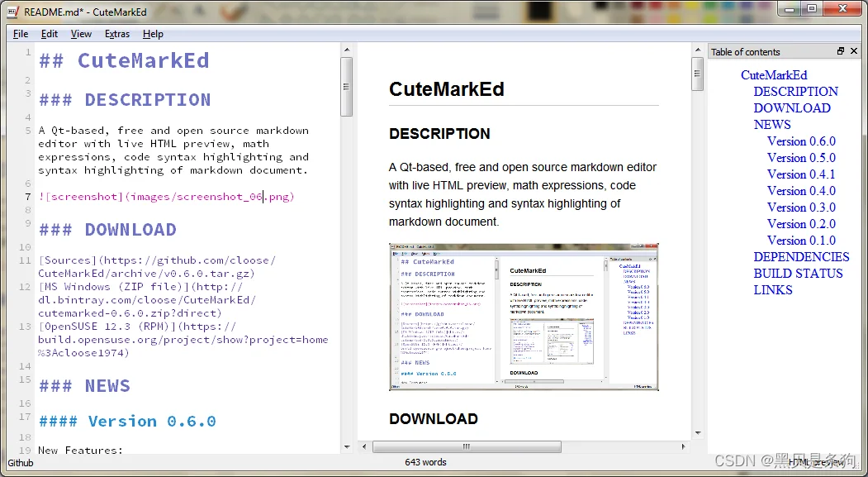Jump to NEWS in table of contents
The height and width of the screenshot is (477, 868).
(771, 125)
